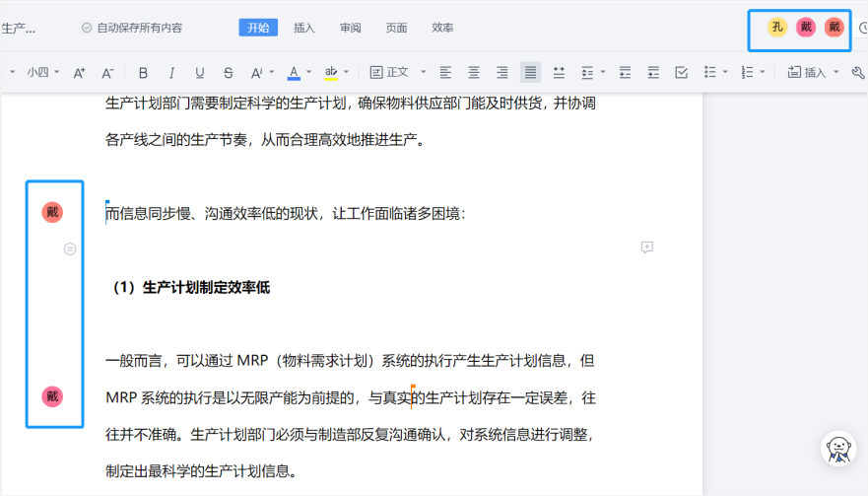Toggle strikethrough formatting
The image size is (868, 496).
[228, 73]
